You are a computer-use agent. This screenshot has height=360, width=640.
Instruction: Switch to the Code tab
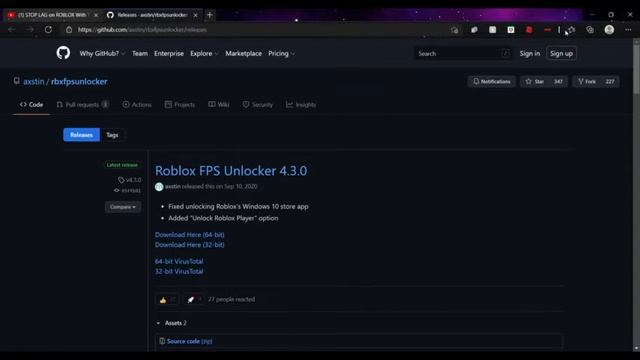31,104
